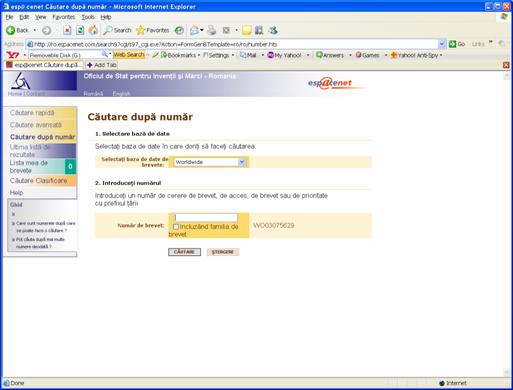Screen dimensions: 513x390
Task: Click the esp@cenet logo
Action: pyautogui.click(x=330, y=83)
